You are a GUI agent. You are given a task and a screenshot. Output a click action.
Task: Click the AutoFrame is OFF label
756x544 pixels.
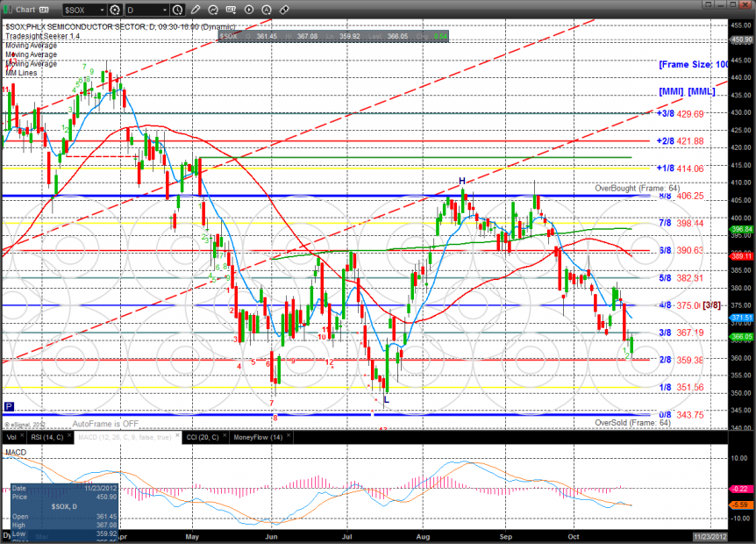[x=105, y=424]
